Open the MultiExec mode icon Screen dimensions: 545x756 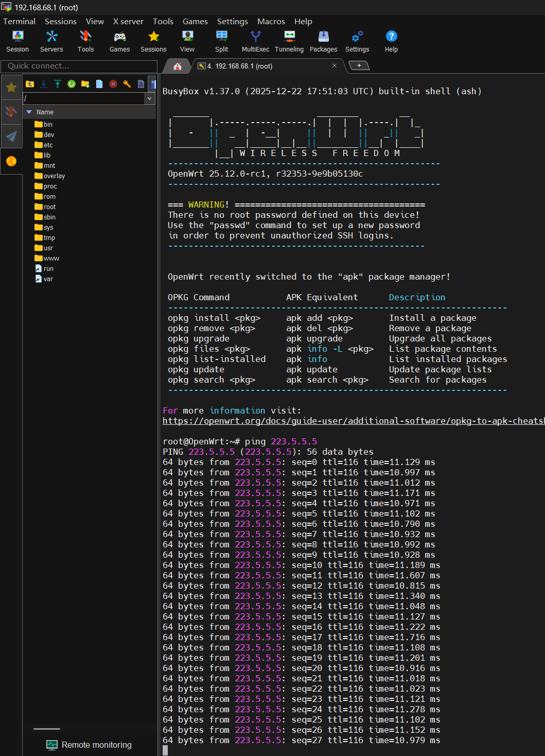tap(255, 41)
